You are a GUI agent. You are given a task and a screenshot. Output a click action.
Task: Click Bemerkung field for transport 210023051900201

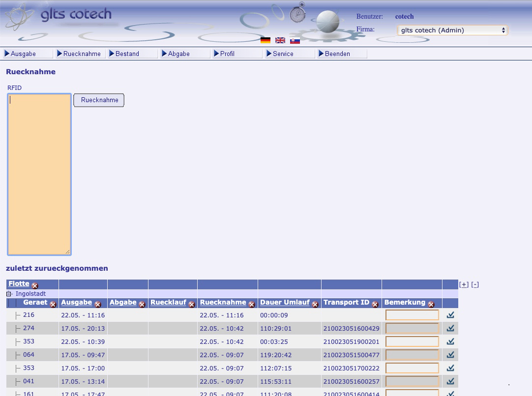[x=412, y=341]
